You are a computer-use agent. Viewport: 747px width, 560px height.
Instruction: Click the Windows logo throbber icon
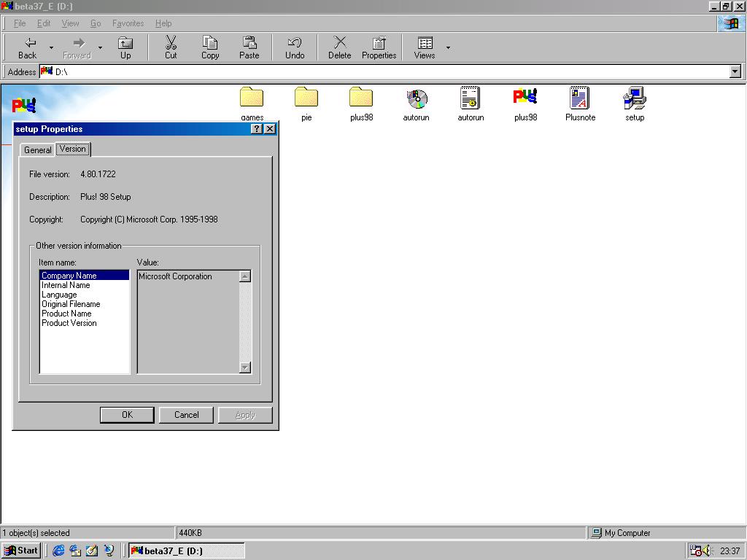tap(731, 23)
